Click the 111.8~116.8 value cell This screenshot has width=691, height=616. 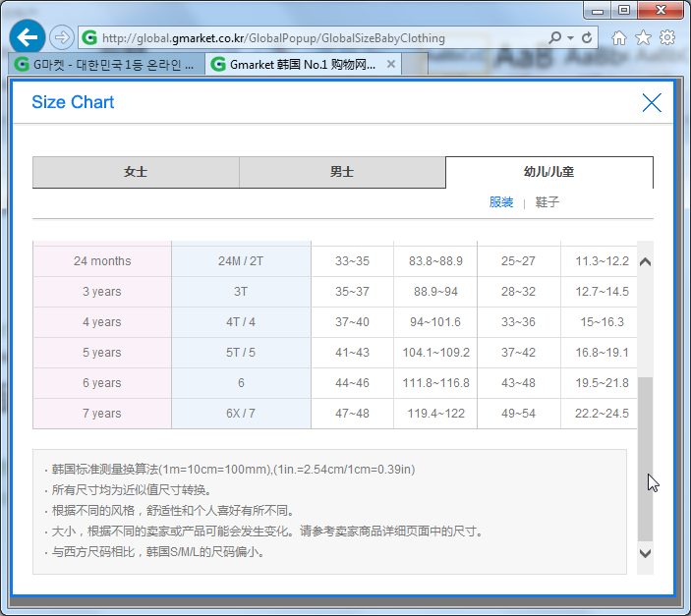(435, 383)
